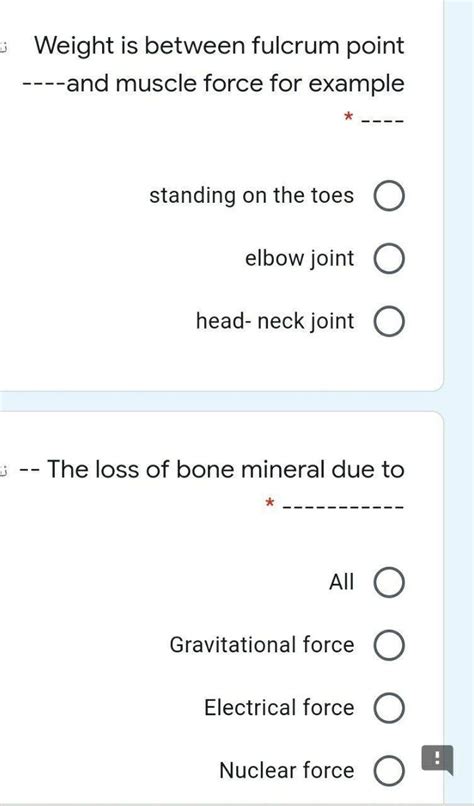The width and height of the screenshot is (474, 806).
Task: Click the red required asterisk in first question
Action: click(x=348, y=118)
